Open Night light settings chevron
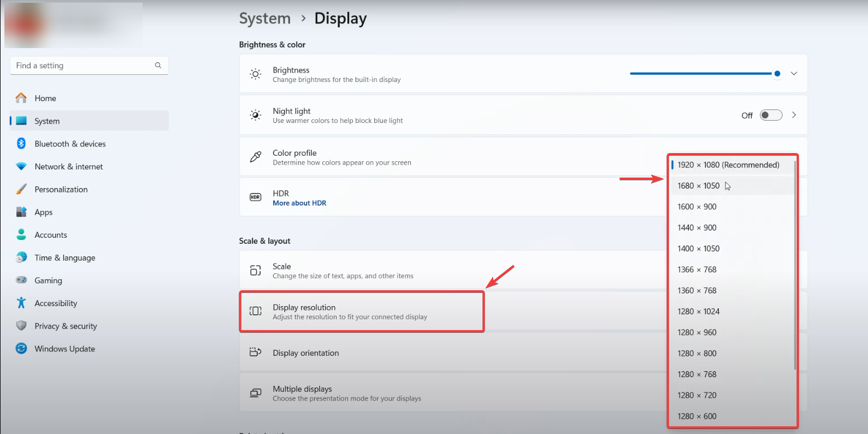Screen dimensions: 868x434 [794, 115]
